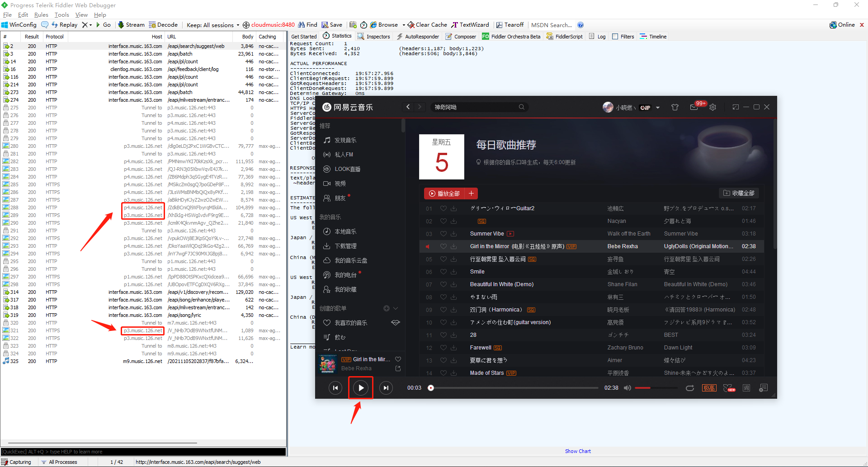This screenshot has height=467, width=868.
Task: Adjust the red volume slider in NetEase player
Action: 656,388
